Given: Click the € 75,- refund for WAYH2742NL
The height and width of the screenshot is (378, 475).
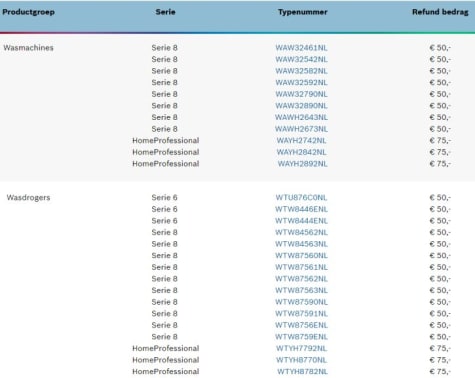Looking at the screenshot, I should tap(440, 141).
